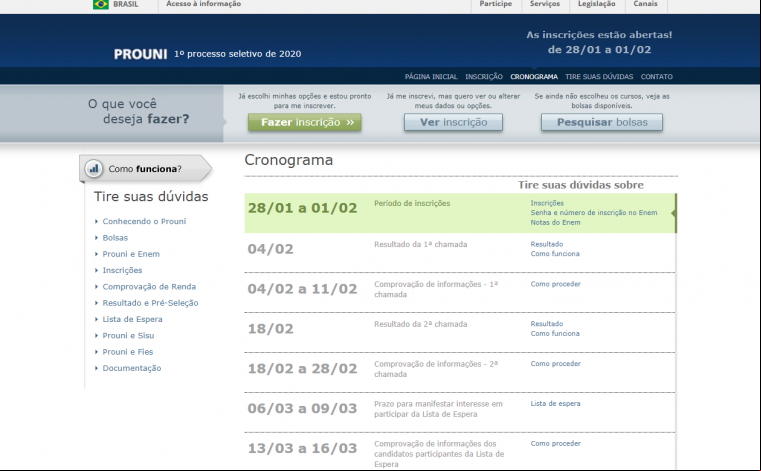This screenshot has width=761, height=471.
Task: Open the Participe top menu
Action: tap(496, 4)
